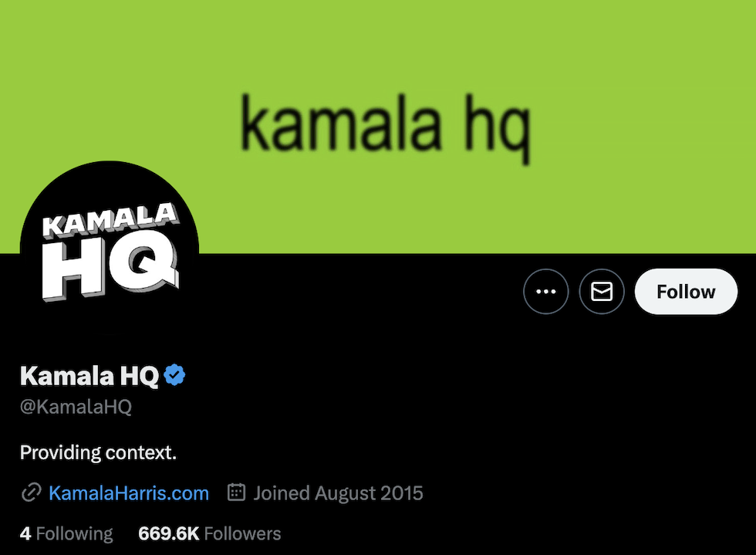Viewport: 756px width, 555px height.
Task: Click the blue verified checkmark badge
Action: (x=174, y=375)
